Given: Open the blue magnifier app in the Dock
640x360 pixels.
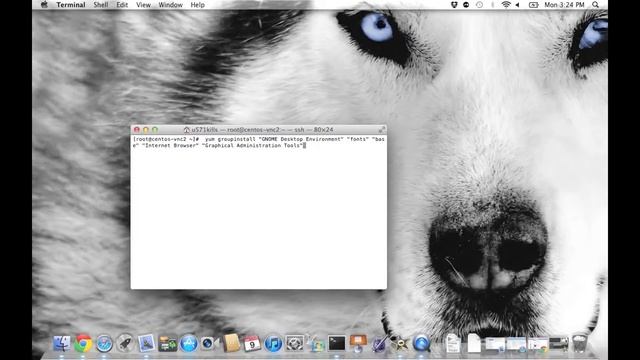Looking at the screenshot, I should [x=421, y=343].
